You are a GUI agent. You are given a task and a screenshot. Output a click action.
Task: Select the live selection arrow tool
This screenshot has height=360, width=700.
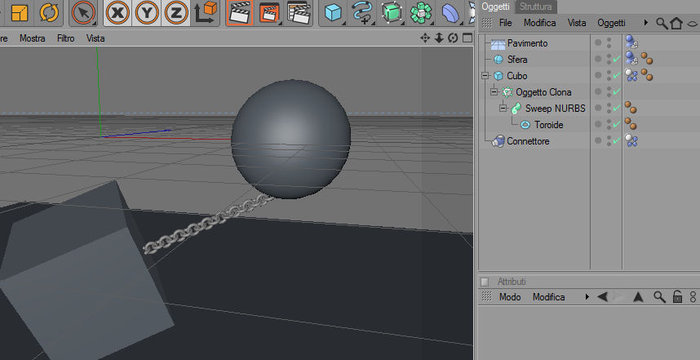tap(83, 13)
